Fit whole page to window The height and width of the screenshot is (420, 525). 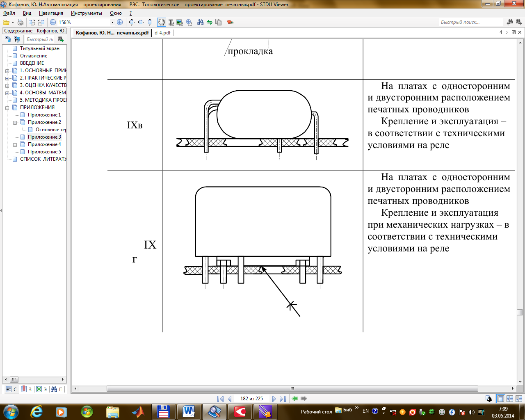132,22
